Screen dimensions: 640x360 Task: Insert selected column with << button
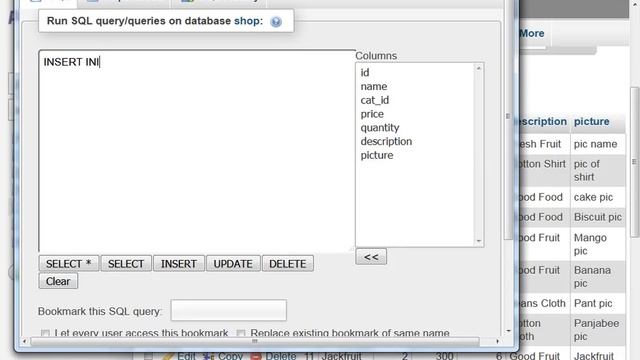pos(371,257)
